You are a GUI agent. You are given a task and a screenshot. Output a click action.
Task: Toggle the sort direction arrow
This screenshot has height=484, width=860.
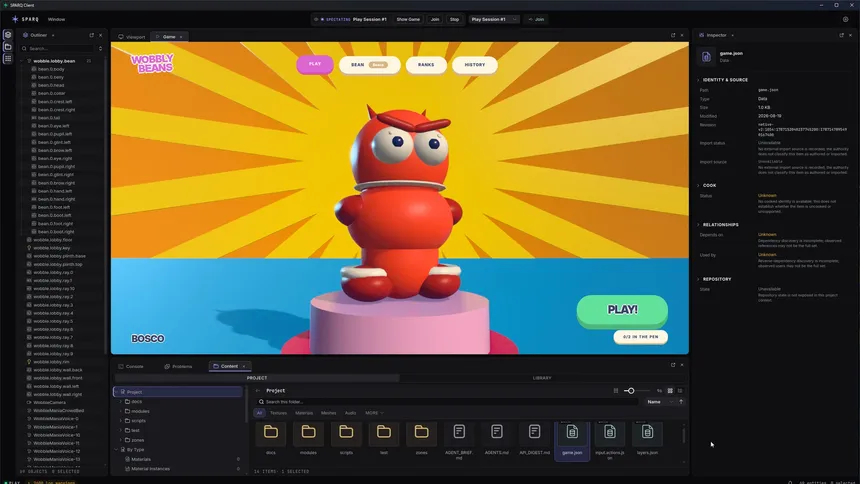click(x=681, y=402)
